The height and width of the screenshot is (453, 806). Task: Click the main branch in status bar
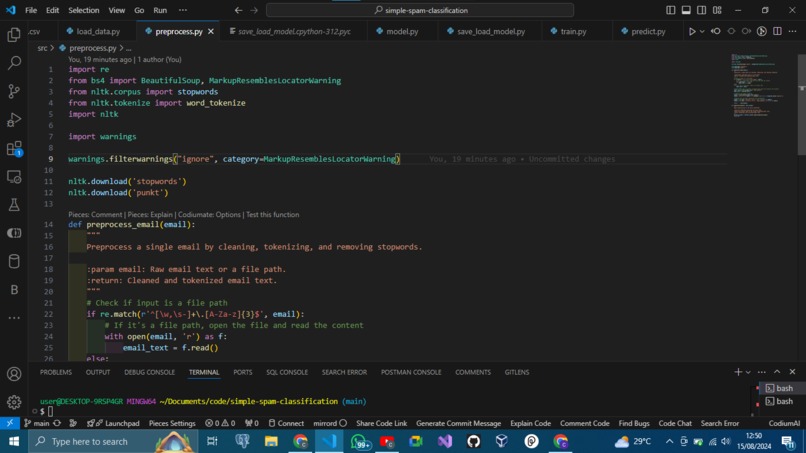[x=36, y=423]
